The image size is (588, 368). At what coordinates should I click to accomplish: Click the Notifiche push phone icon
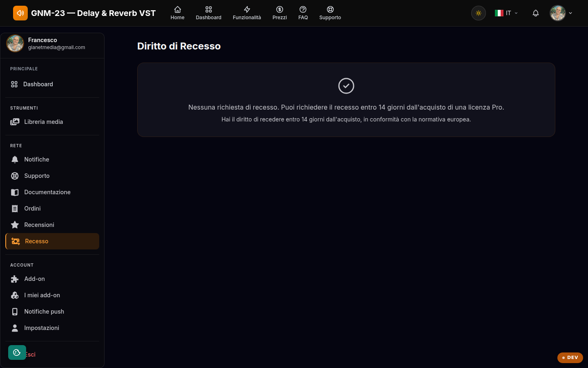tap(15, 312)
